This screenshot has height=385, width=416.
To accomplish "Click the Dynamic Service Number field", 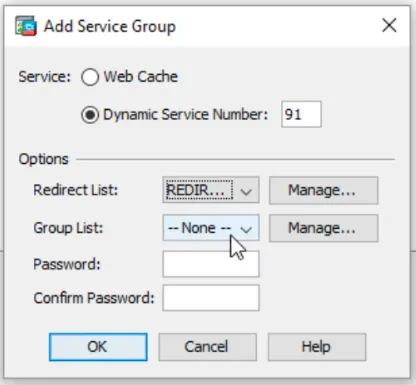I will point(301,114).
